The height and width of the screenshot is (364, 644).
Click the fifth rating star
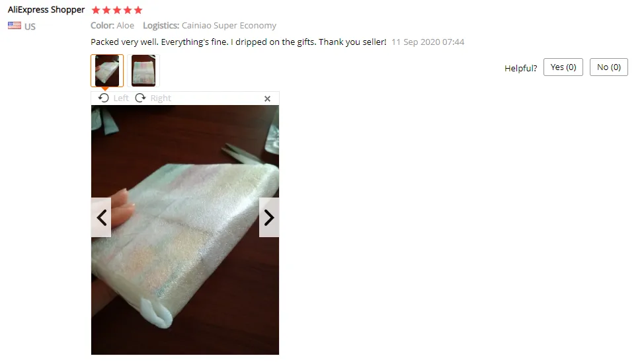138,10
